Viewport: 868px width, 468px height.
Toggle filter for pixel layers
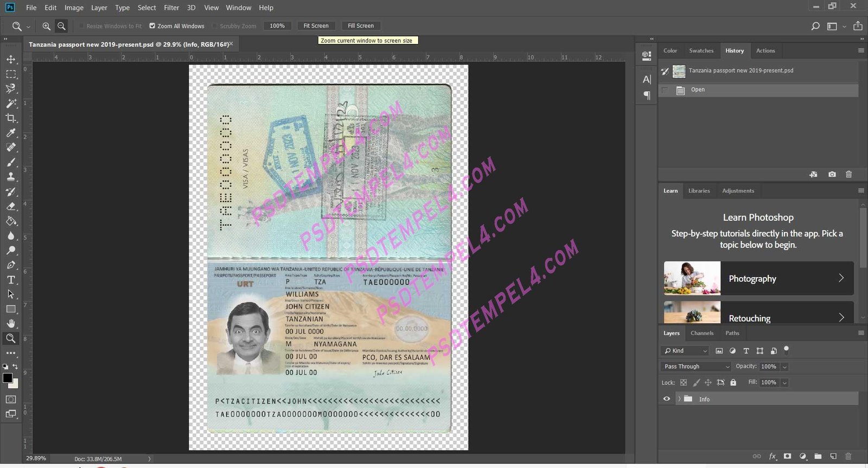click(719, 351)
